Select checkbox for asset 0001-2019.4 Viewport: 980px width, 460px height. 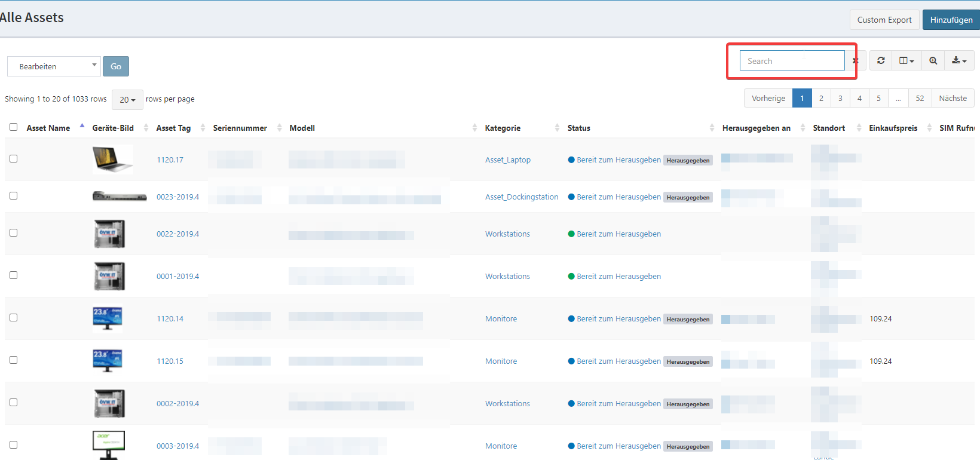13,275
